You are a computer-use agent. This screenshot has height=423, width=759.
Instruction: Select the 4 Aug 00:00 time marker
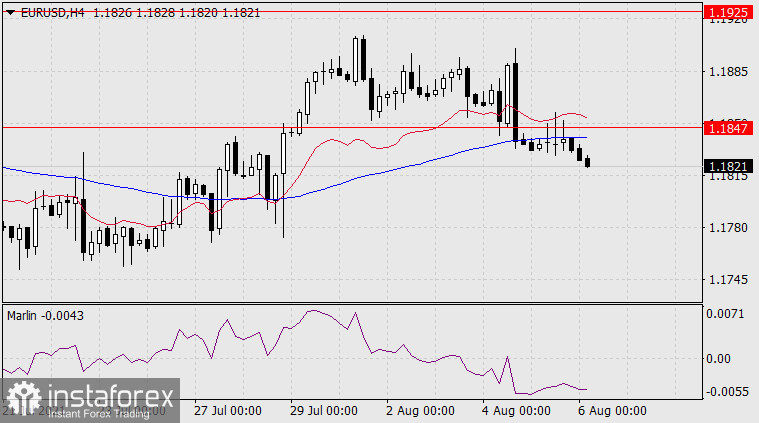click(x=516, y=410)
